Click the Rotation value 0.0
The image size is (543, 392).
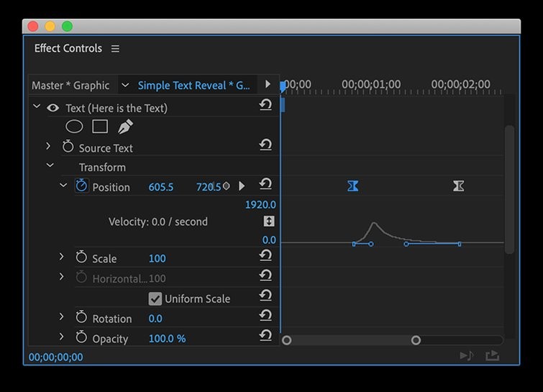click(155, 318)
